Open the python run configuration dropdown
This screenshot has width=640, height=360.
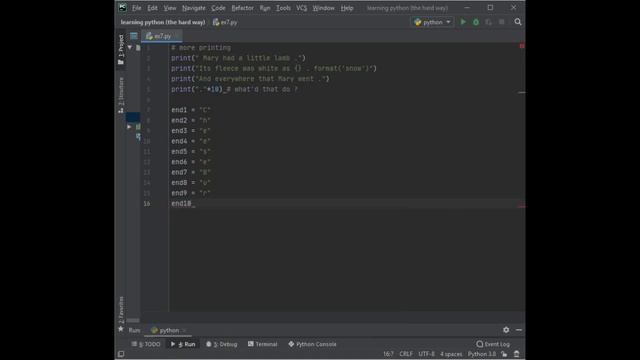432,22
